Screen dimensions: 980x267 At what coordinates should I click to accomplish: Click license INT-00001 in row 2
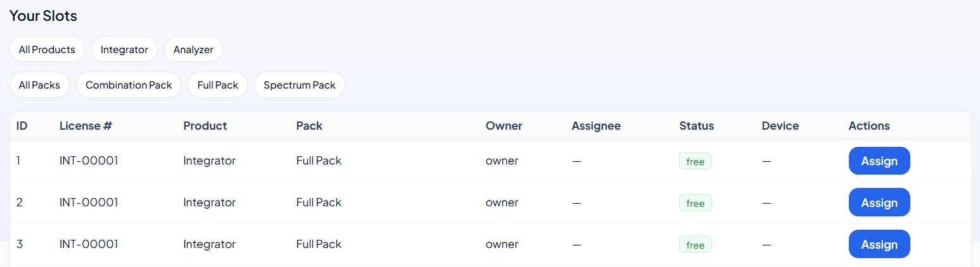point(89,202)
